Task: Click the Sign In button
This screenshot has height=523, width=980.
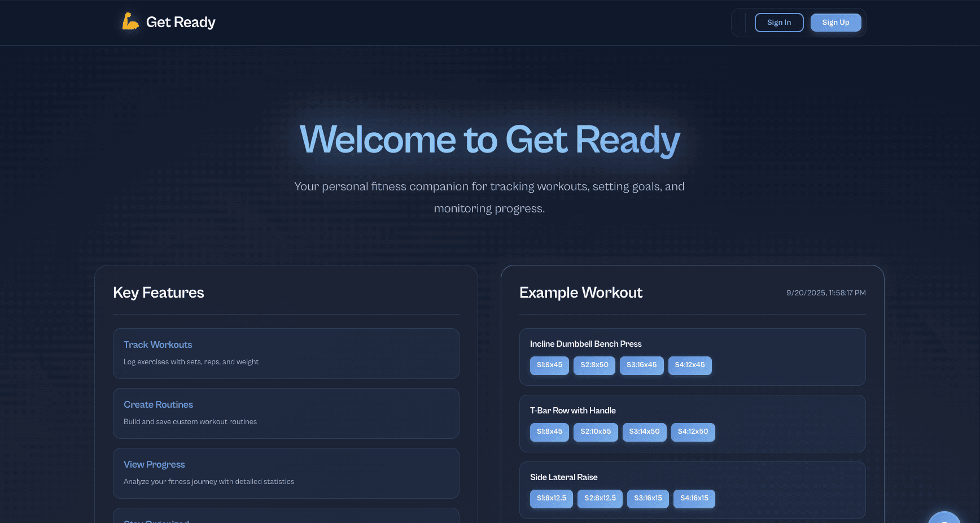Action: pyautogui.click(x=778, y=23)
